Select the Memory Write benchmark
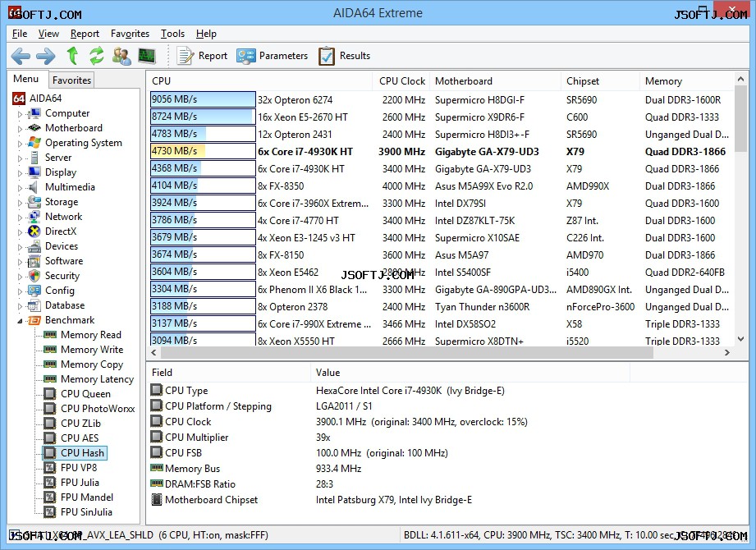 92,350
